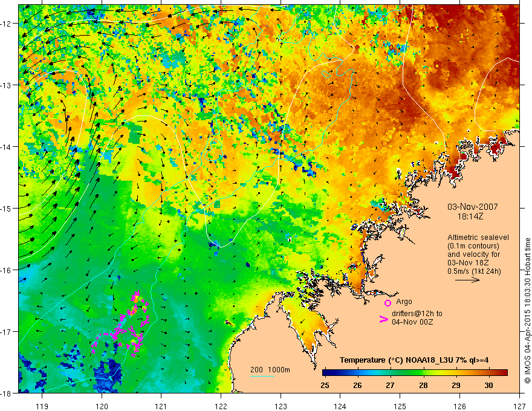
Task: Click the latitude axis label -13
Action: tap(6, 85)
